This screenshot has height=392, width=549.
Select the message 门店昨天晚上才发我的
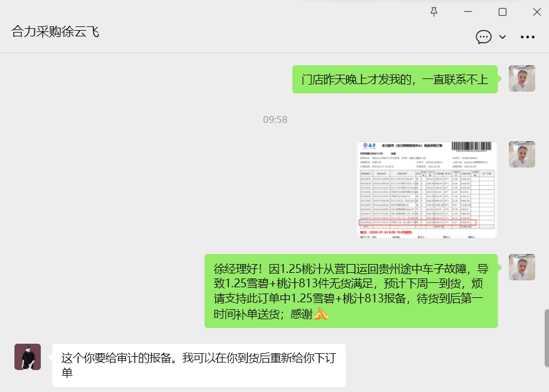pos(395,79)
